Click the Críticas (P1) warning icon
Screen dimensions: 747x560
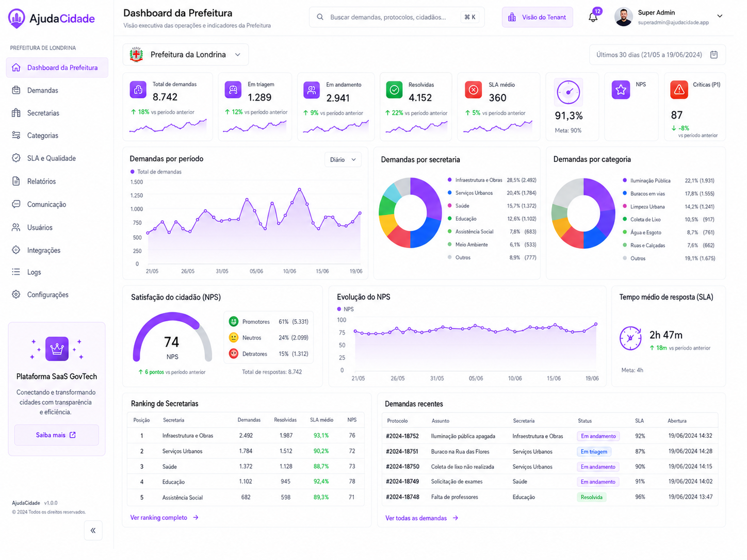tap(679, 90)
